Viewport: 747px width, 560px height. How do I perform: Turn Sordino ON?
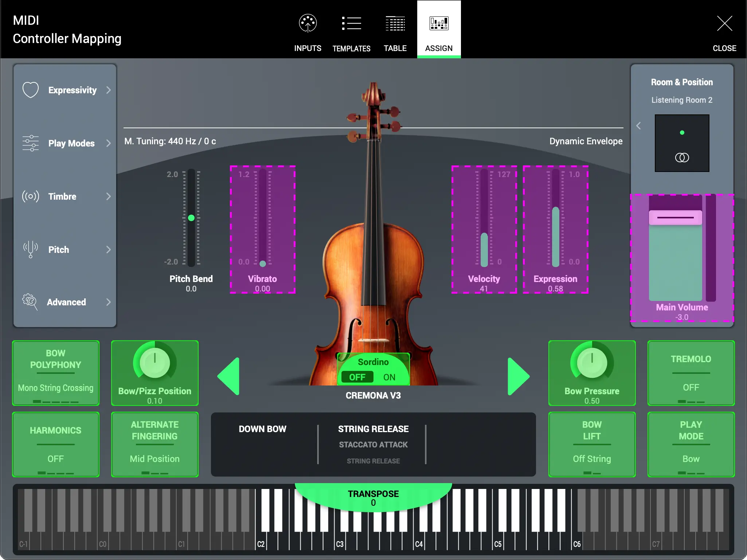[x=389, y=377]
